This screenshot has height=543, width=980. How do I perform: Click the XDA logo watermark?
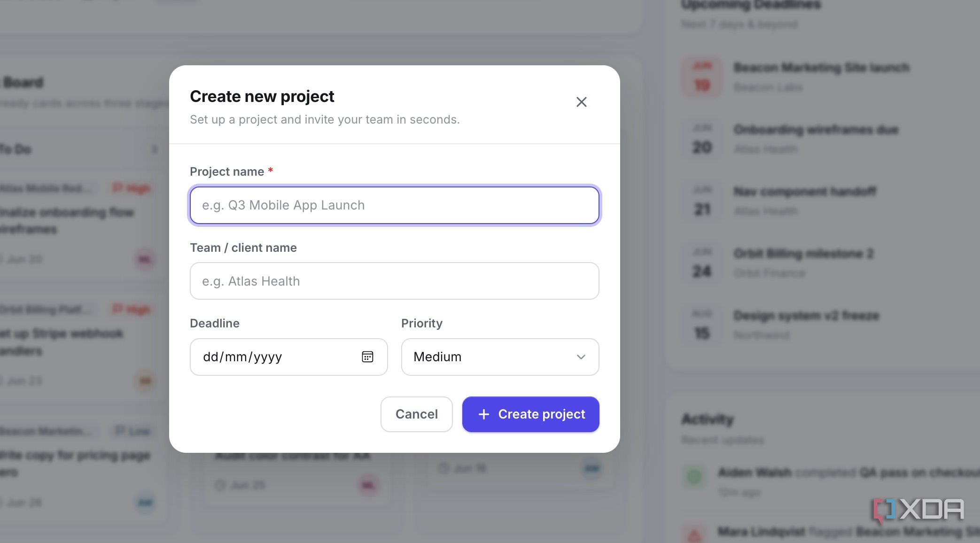click(918, 511)
